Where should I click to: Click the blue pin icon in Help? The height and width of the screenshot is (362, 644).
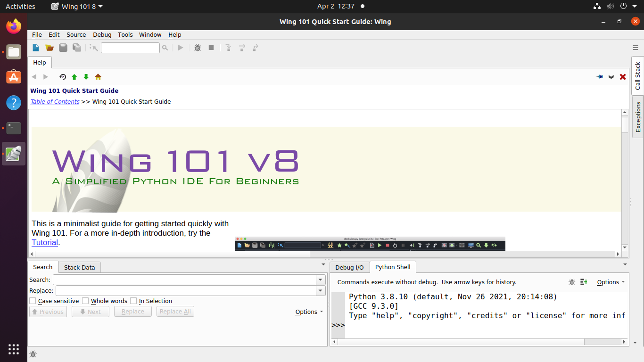(x=600, y=77)
